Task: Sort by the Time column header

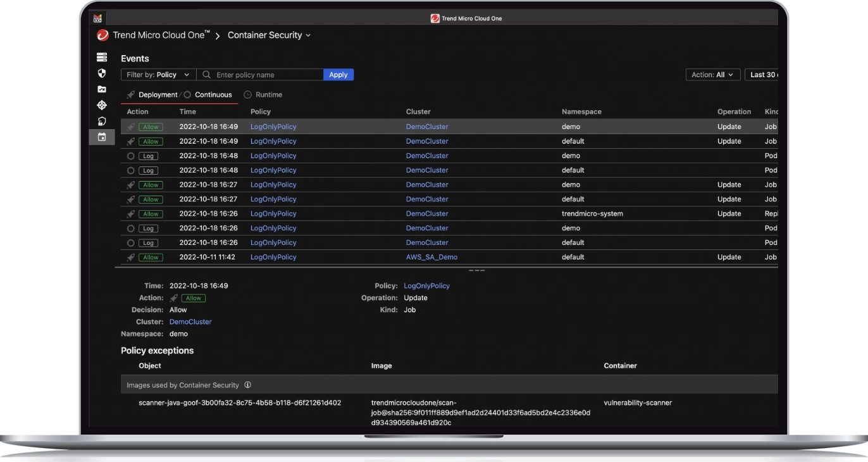Action: tap(188, 112)
